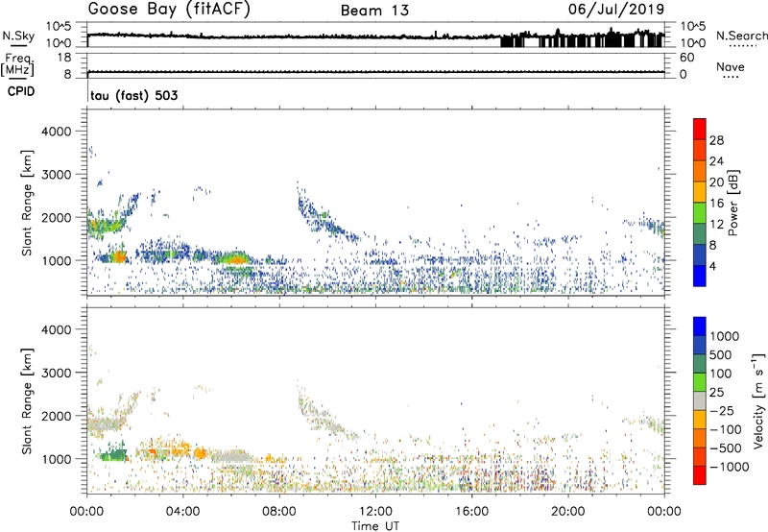Click the Power [dB] color bar
This screenshot has width=768, height=532.
700,203
